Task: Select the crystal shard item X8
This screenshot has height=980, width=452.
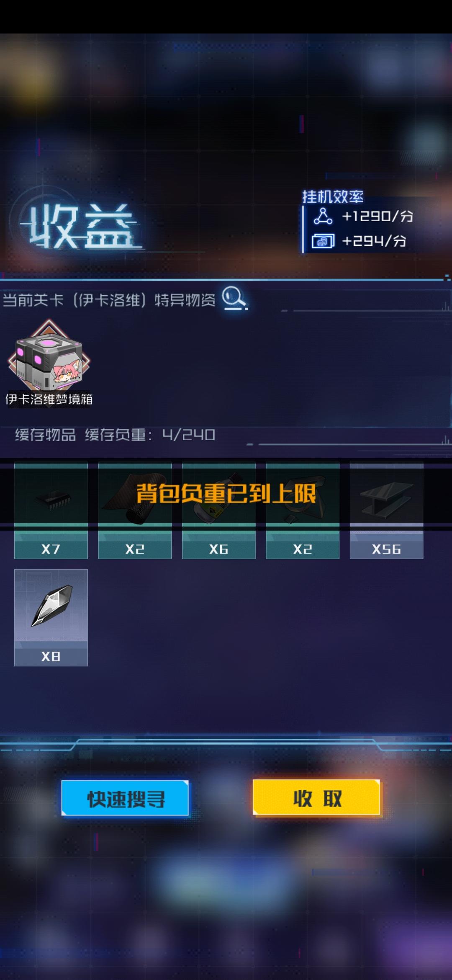Action: (51, 618)
